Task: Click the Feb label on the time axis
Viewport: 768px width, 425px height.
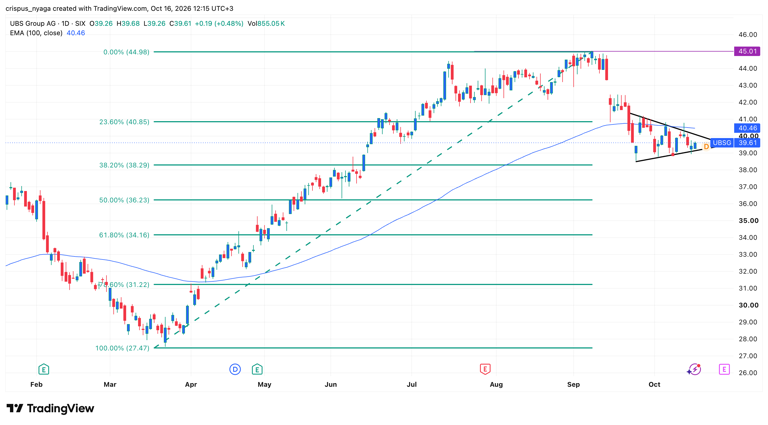Action: point(36,384)
